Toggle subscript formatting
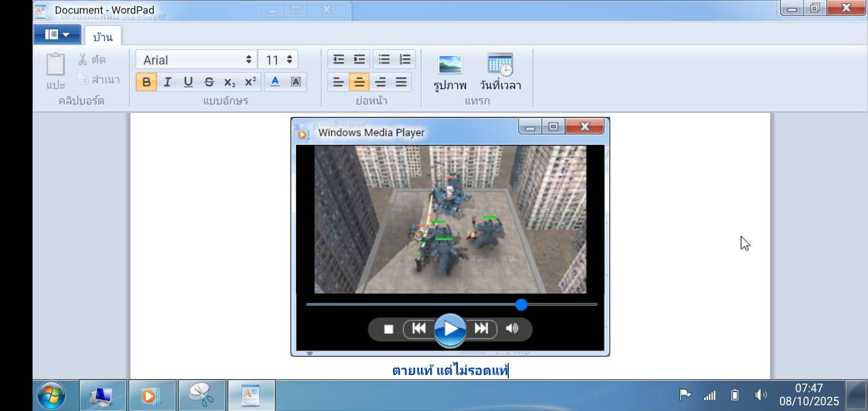This screenshot has height=411, width=868. 230,82
